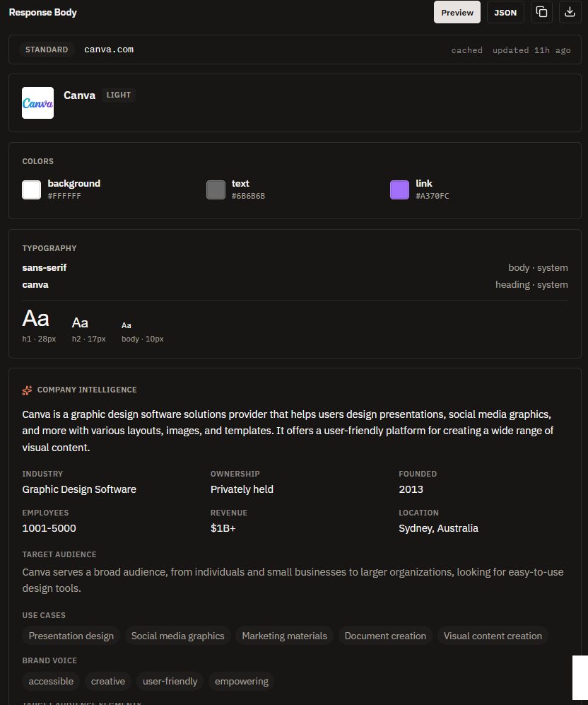
Task: Click the Sydney, Australia location value
Action: [x=438, y=528]
